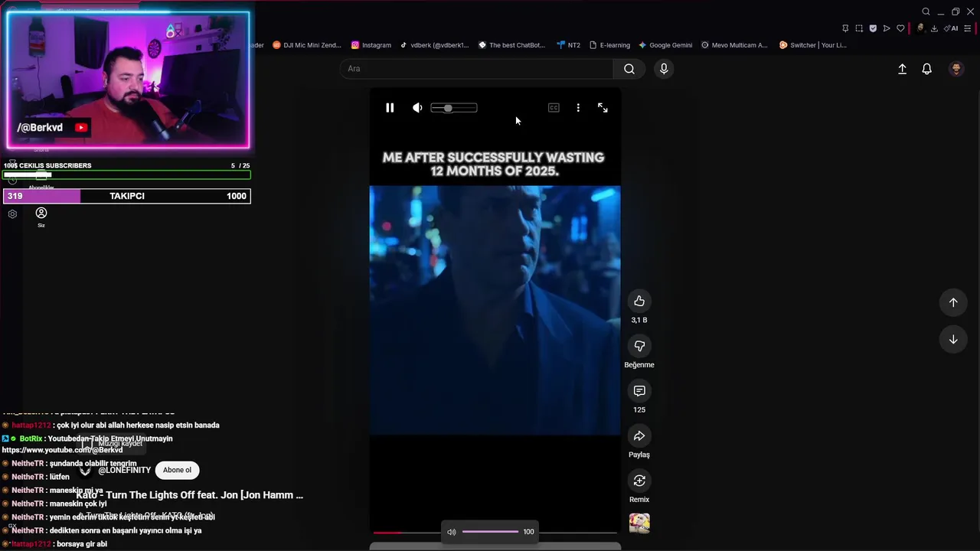Start voice search with microphone
This screenshot has height=551, width=980.
tap(664, 69)
